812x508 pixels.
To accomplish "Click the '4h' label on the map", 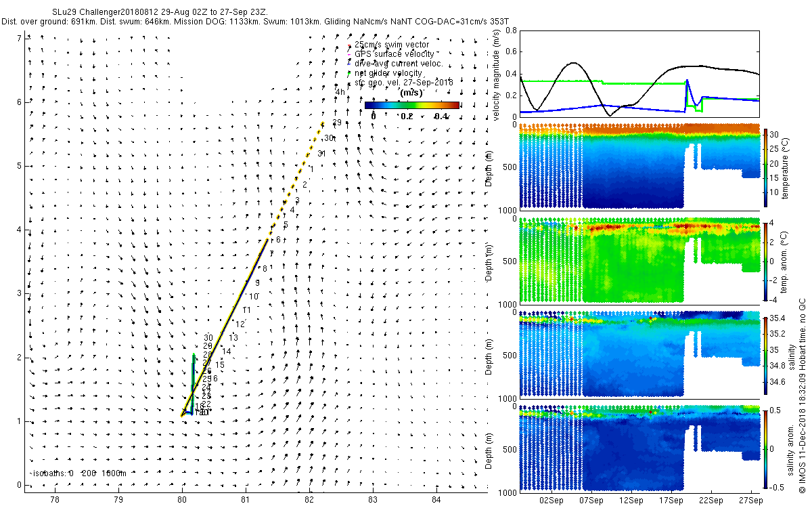I will click(340, 91).
